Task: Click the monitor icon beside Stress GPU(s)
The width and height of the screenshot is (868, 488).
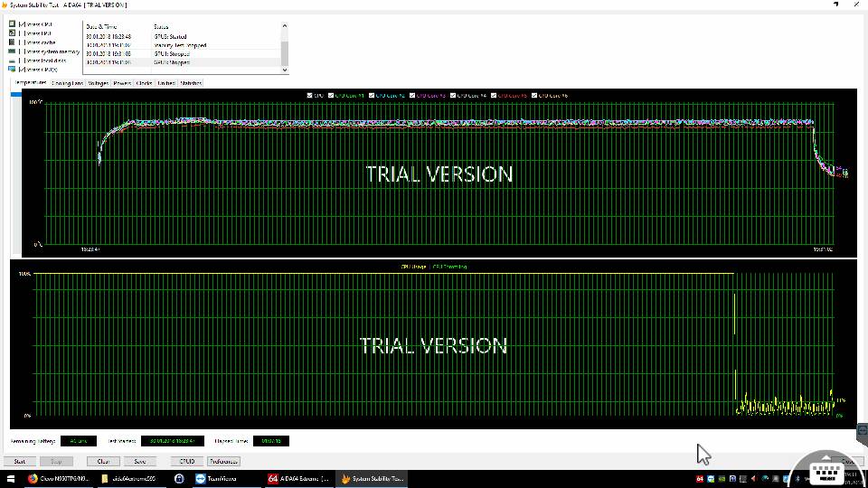Action: tap(12, 70)
